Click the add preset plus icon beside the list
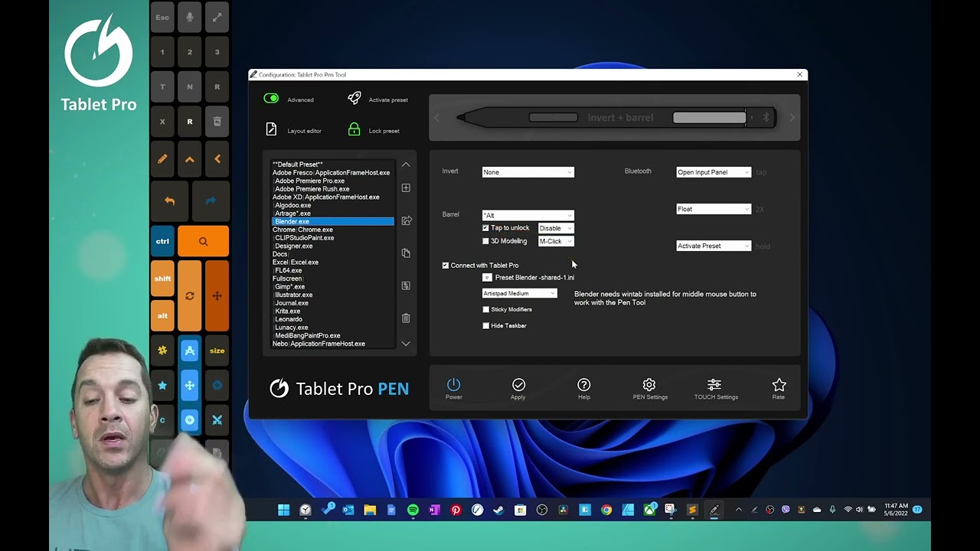Image resolution: width=980 pixels, height=551 pixels. (406, 187)
